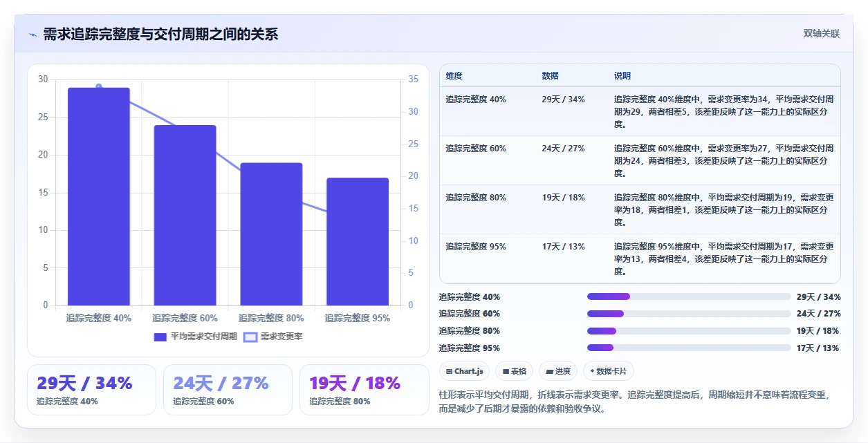Click table cell 19天 / 18%
The height and width of the screenshot is (443, 868).
pyautogui.click(x=563, y=198)
